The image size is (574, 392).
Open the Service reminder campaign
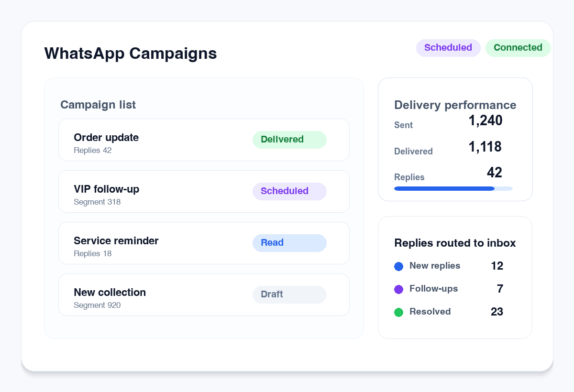[x=204, y=243]
